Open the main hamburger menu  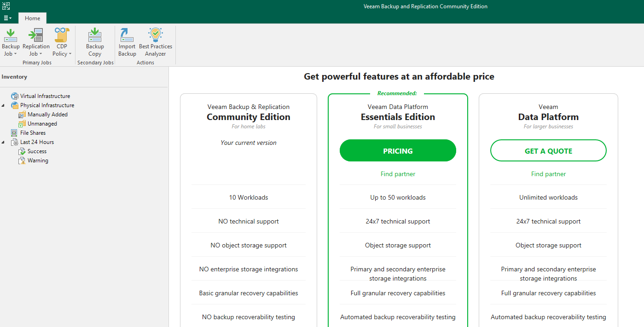click(x=7, y=18)
